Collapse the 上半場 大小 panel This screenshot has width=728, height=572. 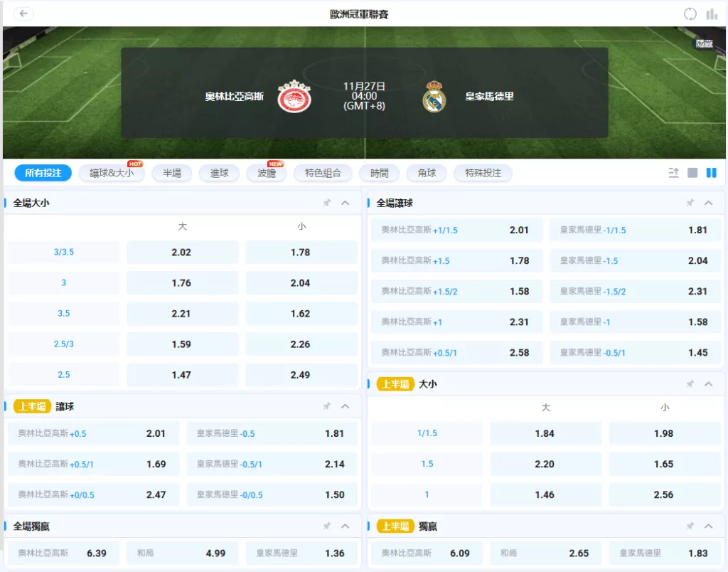coord(708,383)
